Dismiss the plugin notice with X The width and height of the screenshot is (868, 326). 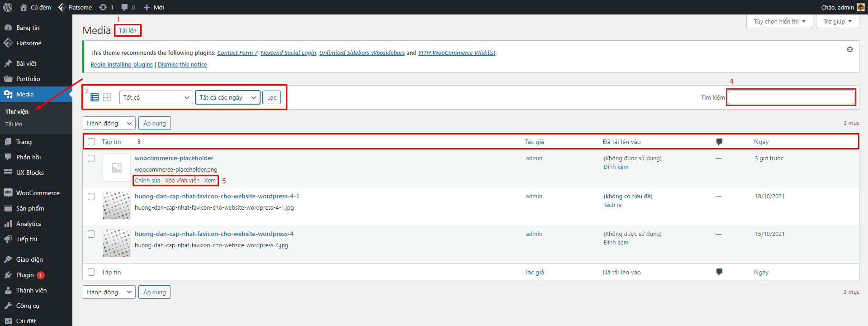click(x=850, y=49)
